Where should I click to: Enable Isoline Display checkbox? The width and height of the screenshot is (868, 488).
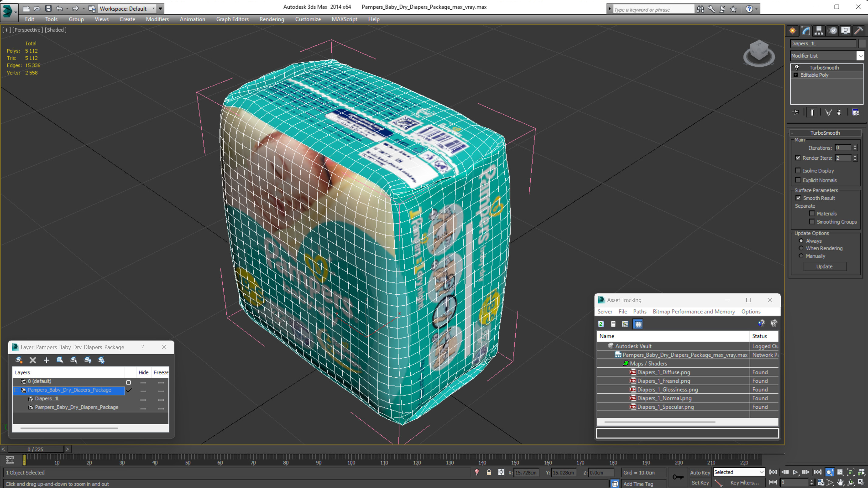(798, 170)
